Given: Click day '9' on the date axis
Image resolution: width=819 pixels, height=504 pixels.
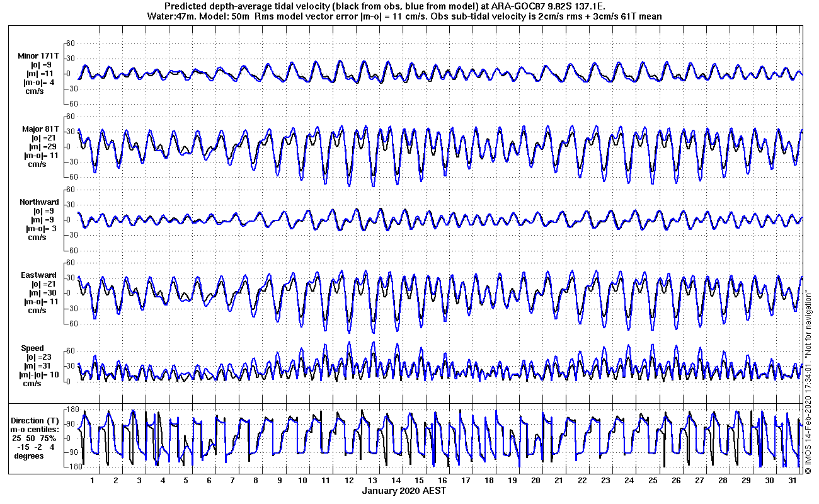Looking at the screenshot, I should (x=279, y=480).
